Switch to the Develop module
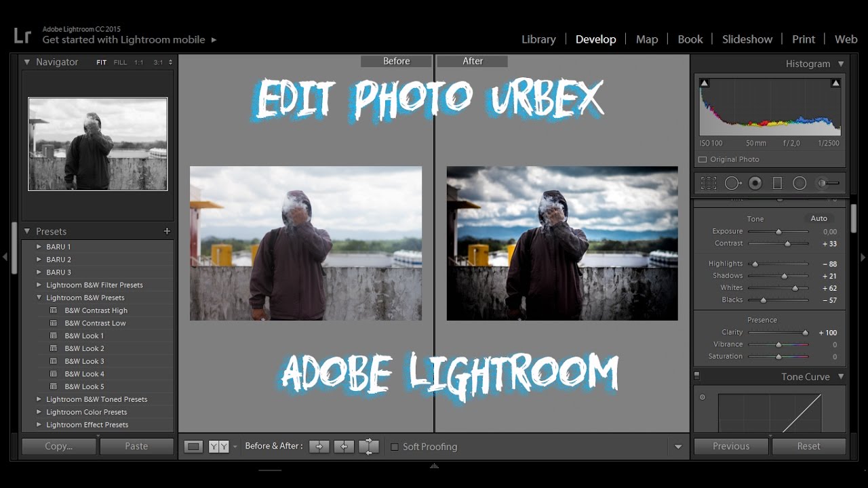Screen dimensions: 868x488 point(595,39)
